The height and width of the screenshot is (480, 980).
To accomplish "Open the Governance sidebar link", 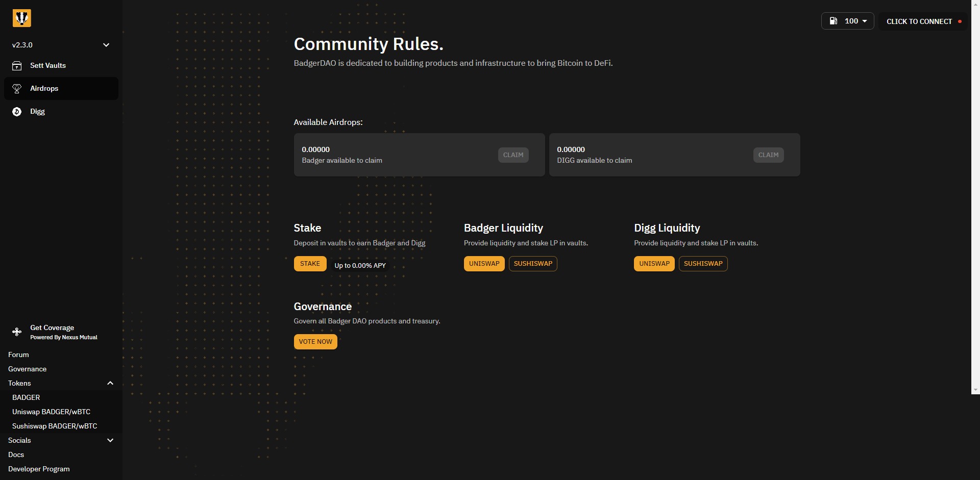I will pyautogui.click(x=27, y=369).
